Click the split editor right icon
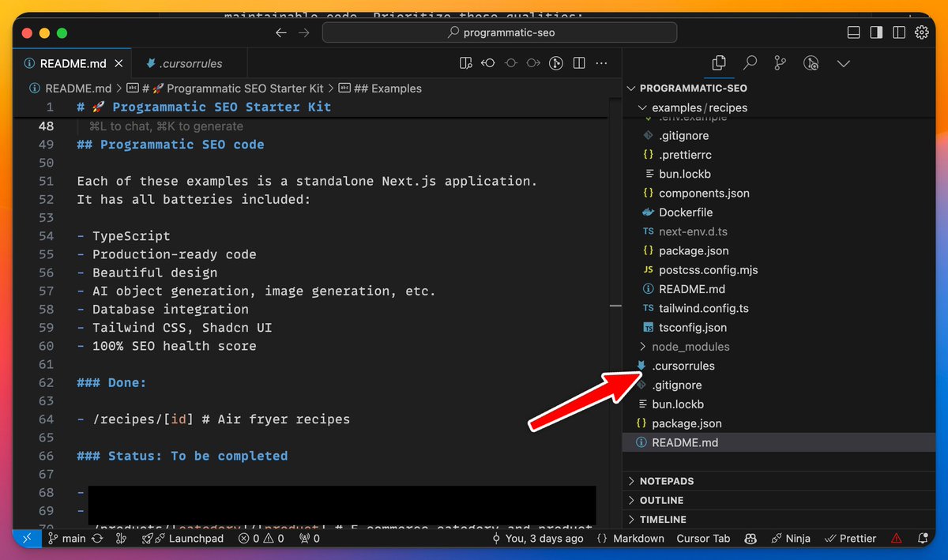The image size is (948, 560). 579,63
